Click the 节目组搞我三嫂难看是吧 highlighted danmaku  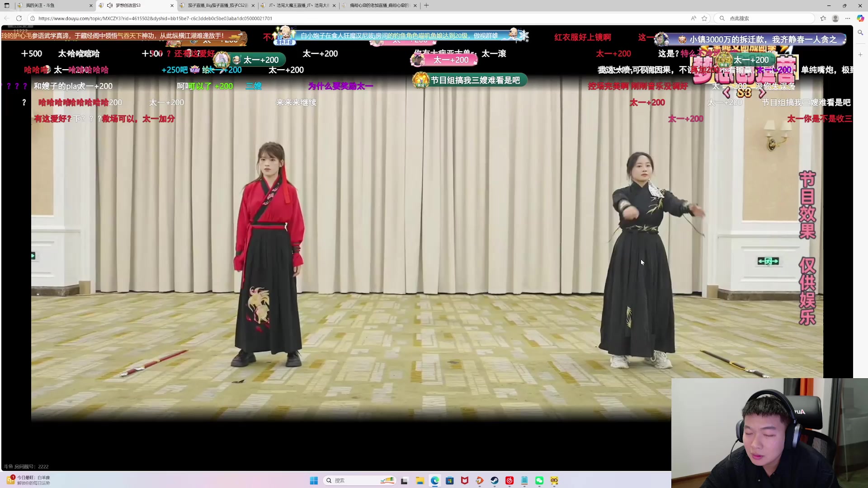(x=470, y=80)
